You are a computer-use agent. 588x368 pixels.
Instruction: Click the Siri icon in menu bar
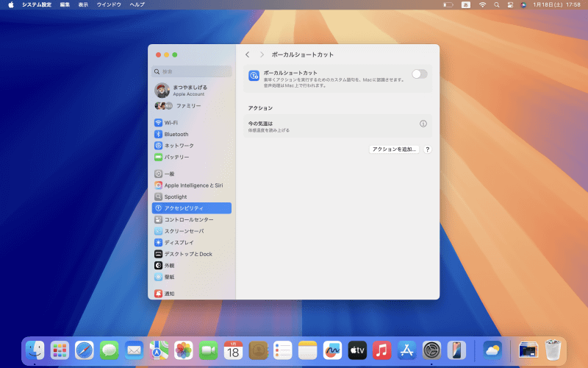point(523,4)
